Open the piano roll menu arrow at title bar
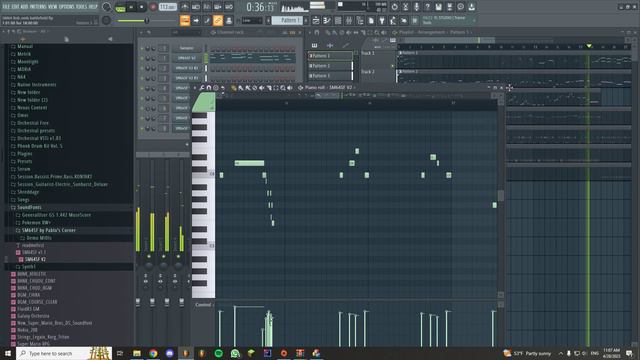The image size is (640, 360). pos(195,88)
